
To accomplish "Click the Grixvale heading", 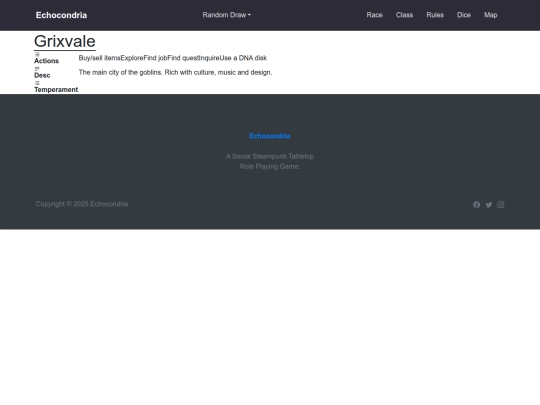I will coord(65,41).
